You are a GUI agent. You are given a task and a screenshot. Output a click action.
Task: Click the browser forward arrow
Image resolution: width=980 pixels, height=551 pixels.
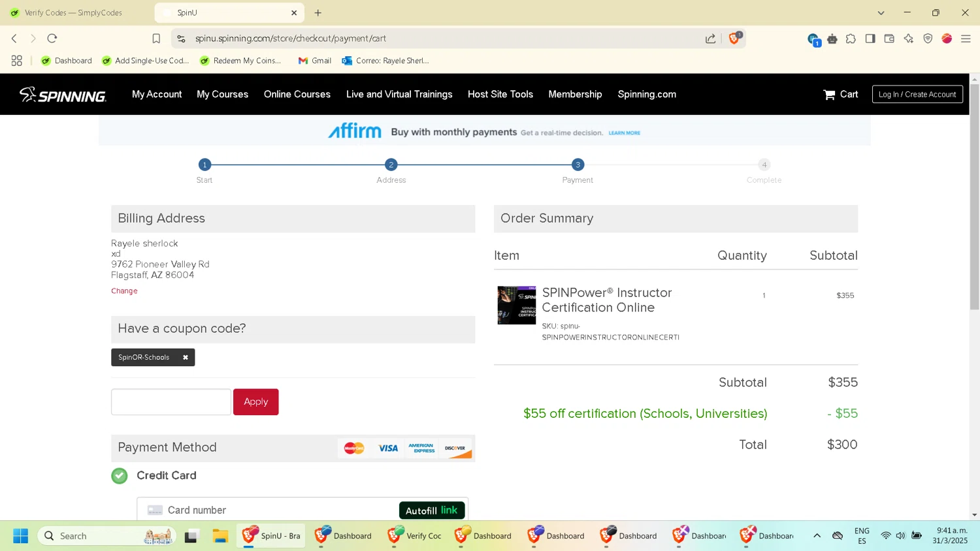(33, 39)
